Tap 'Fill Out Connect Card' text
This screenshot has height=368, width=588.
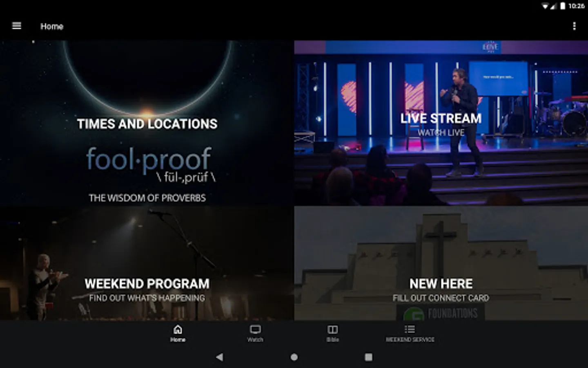pyautogui.click(x=441, y=298)
